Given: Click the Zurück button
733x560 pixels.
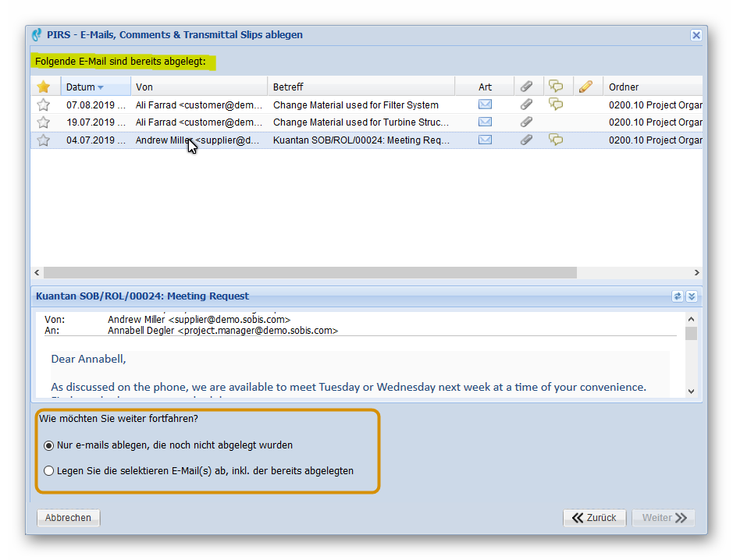Looking at the screenshot, I should 594,518.
